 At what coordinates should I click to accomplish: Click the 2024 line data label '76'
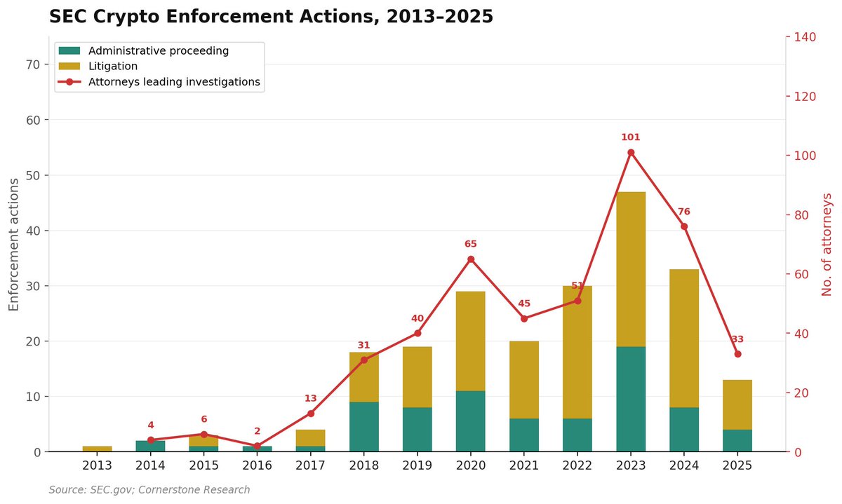[684, 212]
